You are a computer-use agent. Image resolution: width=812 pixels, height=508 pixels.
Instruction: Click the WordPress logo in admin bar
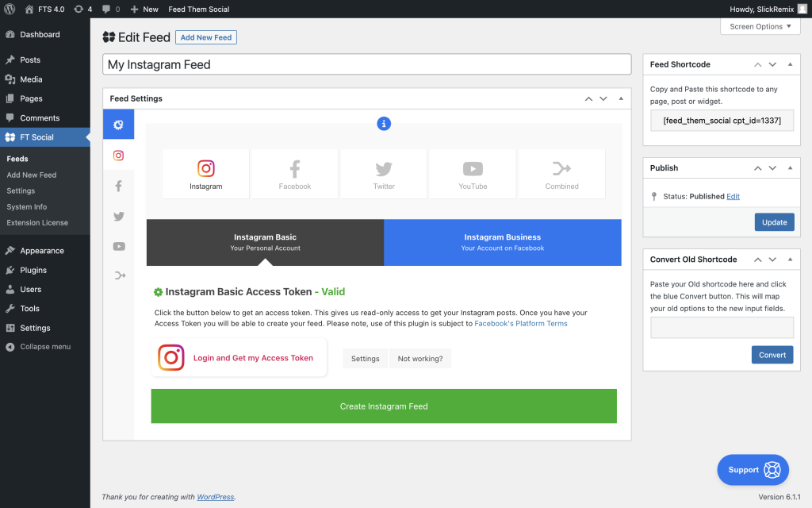[10, 9]
